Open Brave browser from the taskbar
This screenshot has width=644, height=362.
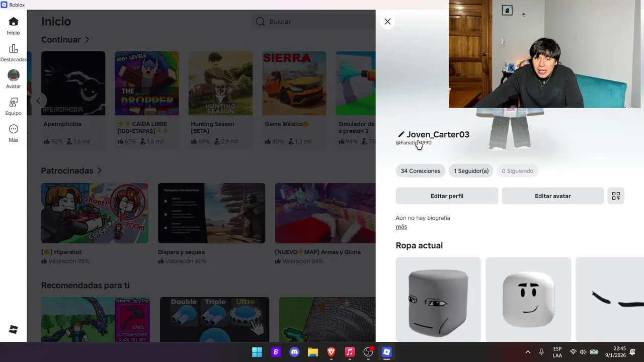pos(331,352)
